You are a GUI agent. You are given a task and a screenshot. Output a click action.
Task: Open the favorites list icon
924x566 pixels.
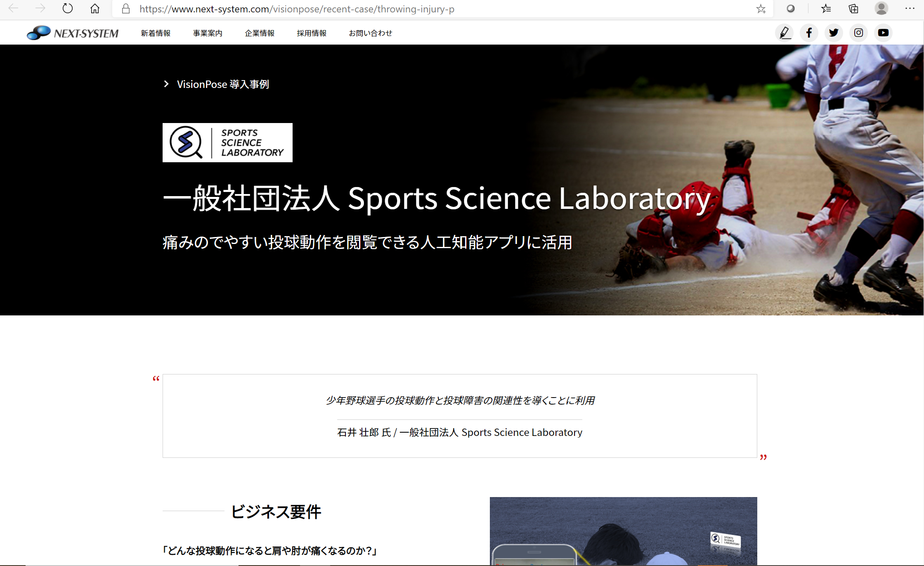(826, 9)
